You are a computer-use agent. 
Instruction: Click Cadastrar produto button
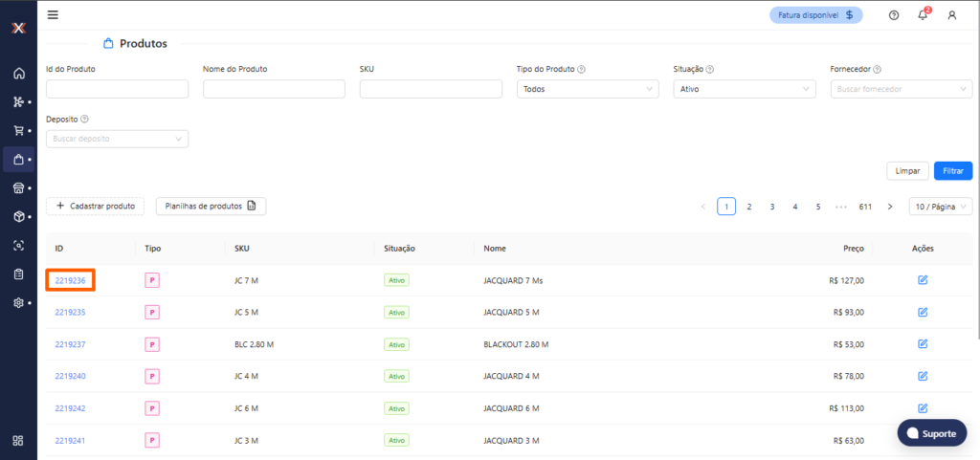95,206
